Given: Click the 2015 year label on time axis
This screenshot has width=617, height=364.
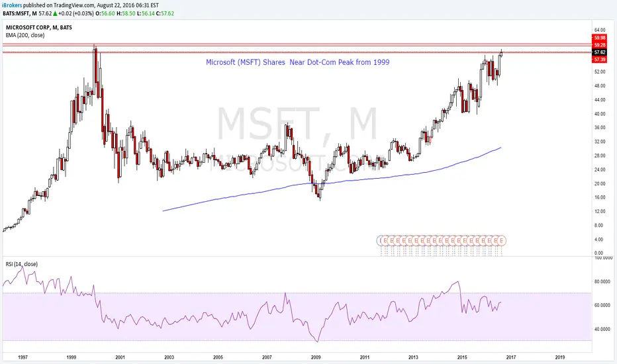Looking at the screenshot, I should click(462, 357).
